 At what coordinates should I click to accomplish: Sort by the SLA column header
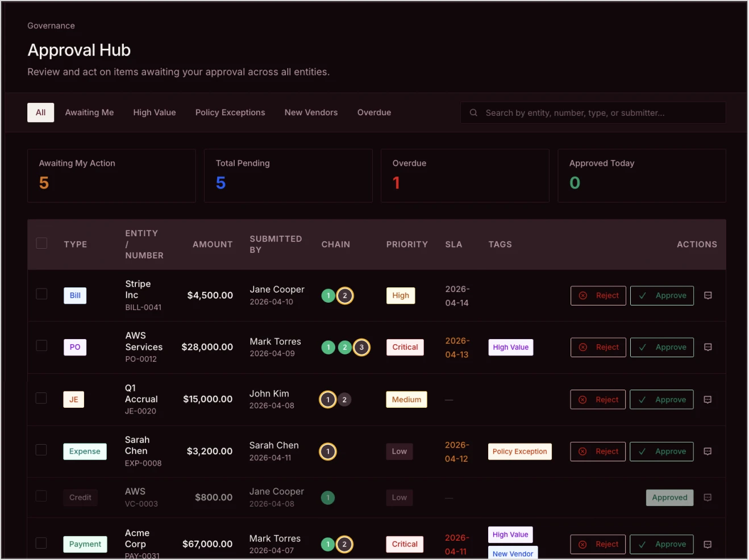coord(453,244)
